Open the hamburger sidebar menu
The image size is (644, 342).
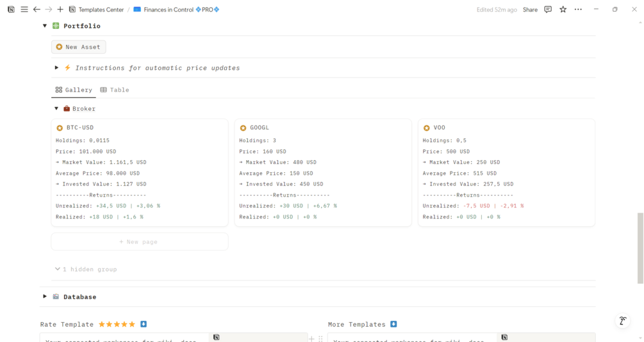point(24,10)
